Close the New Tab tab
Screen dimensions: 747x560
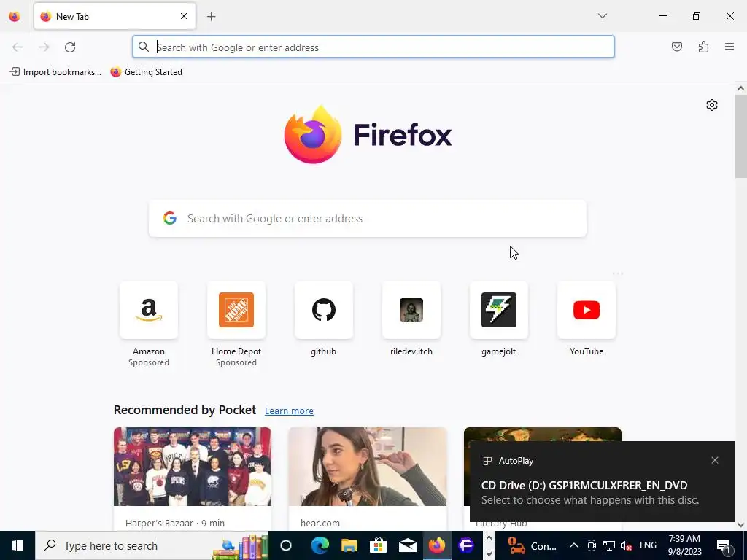point(184,16)
